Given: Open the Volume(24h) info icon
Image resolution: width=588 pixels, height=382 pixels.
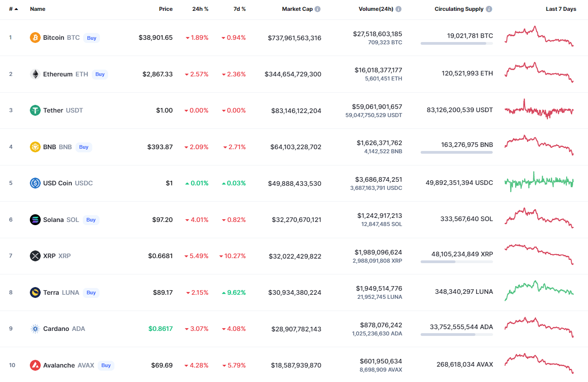Looking at the screenshot, I should pos(398,9).
